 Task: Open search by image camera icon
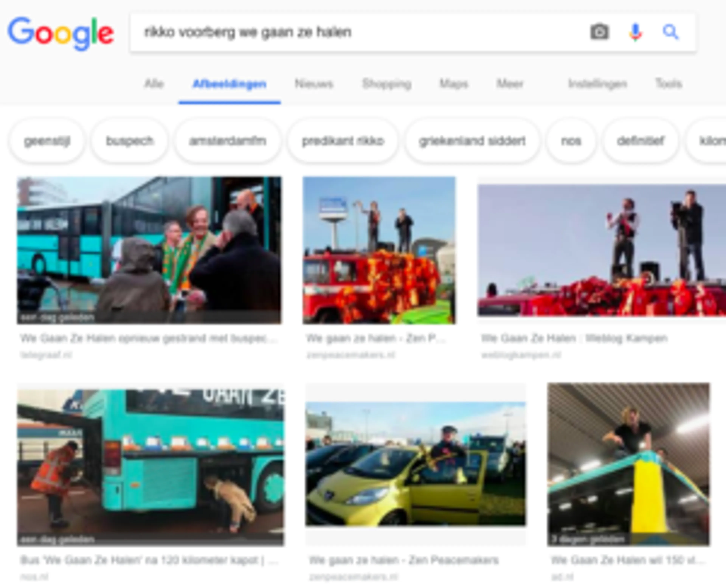click(x=599, y=32)
